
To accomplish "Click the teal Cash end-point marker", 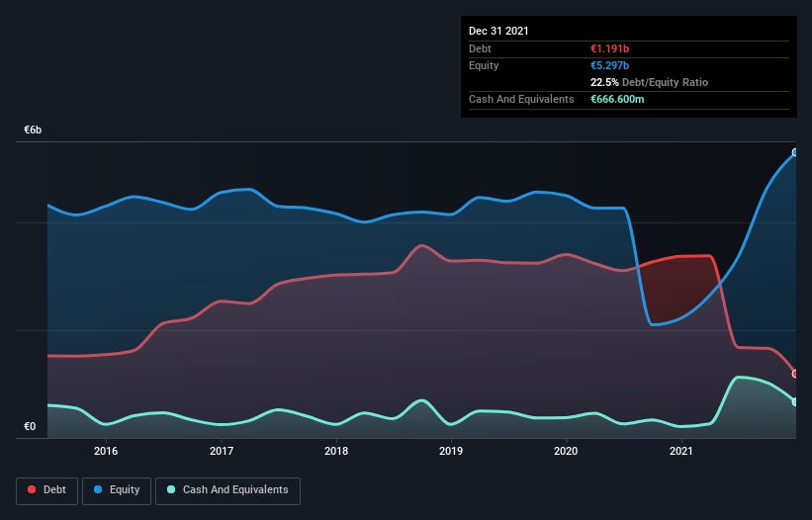I will click(x=795, y=402).
